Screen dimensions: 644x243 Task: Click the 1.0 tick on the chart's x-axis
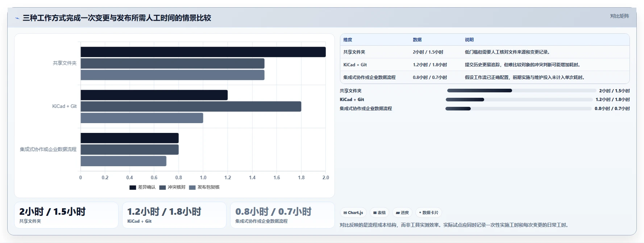point(203,177)
